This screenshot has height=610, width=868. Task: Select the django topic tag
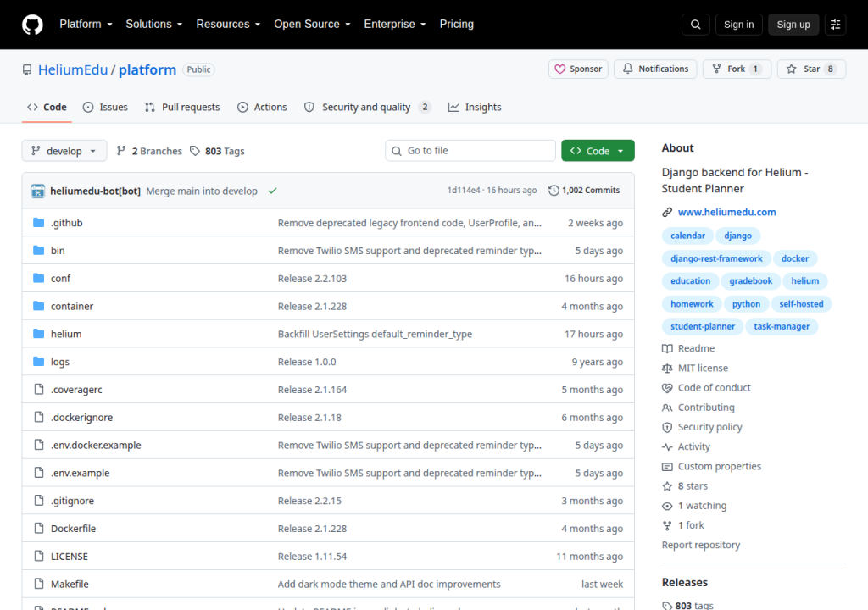(x=738, y=236)
